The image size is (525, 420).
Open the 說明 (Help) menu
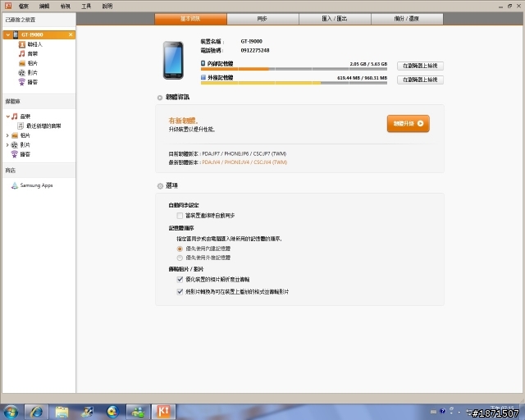tap(107, 6)
